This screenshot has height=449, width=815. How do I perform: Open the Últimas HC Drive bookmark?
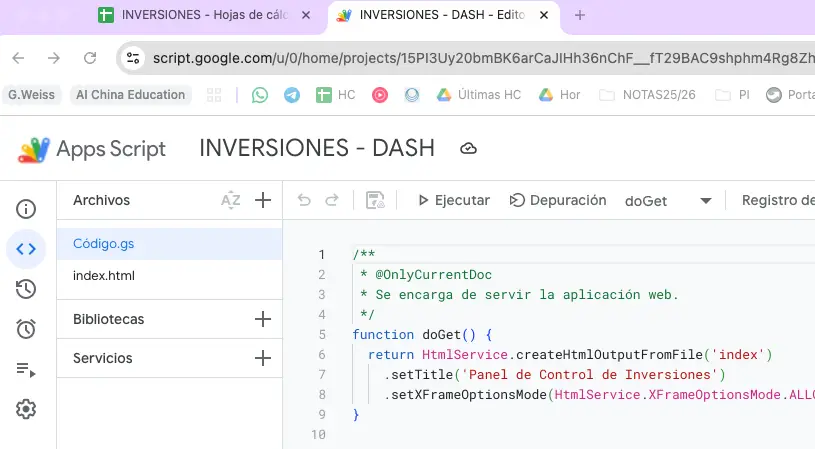click(479, 95)
